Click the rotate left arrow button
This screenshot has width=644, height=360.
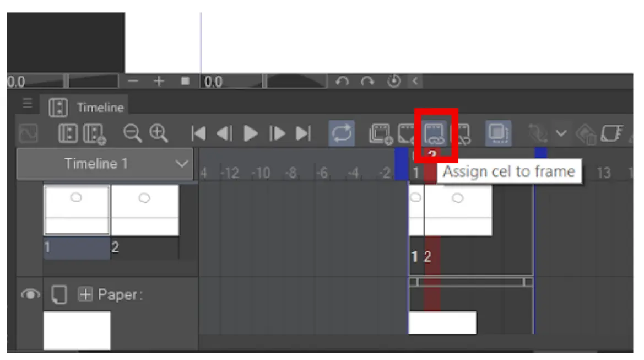coord(342,81)
